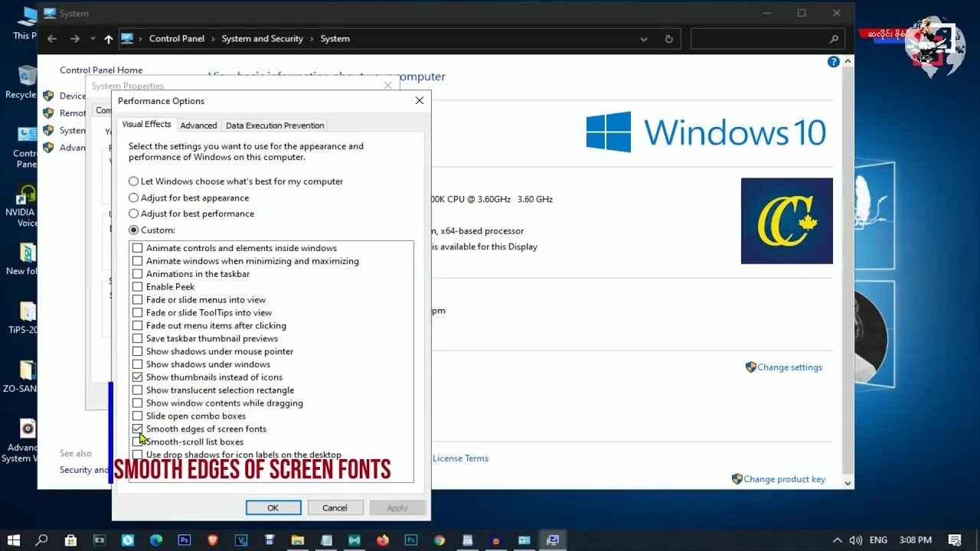Select Adjust for best performance
The height and width of the screenshot is (551, 980).
(x=134, y=214)
